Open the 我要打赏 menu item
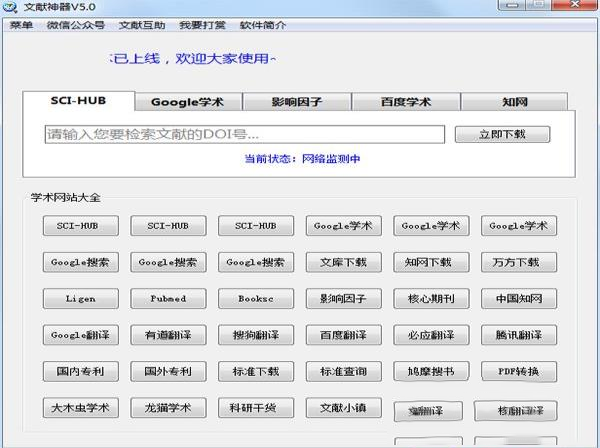Image resolution: width=600 pixels, height=448 pixels. (x=202, y=25)
